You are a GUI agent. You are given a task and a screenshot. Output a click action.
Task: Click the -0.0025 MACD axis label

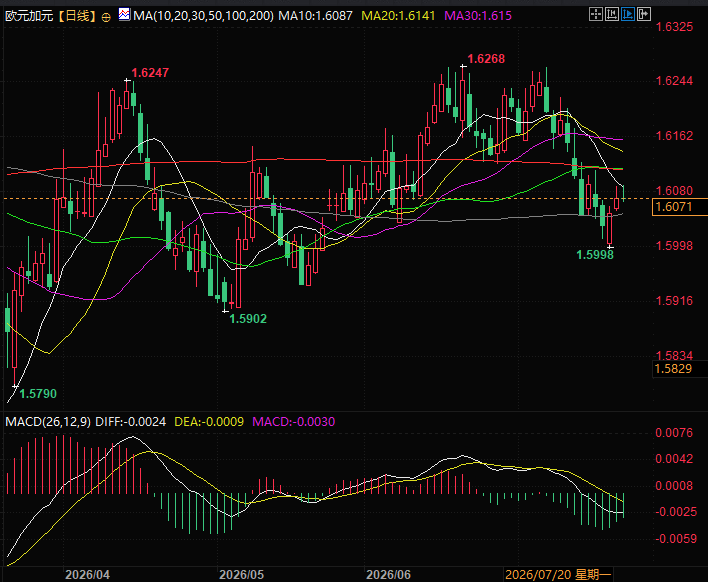point(676,512)
